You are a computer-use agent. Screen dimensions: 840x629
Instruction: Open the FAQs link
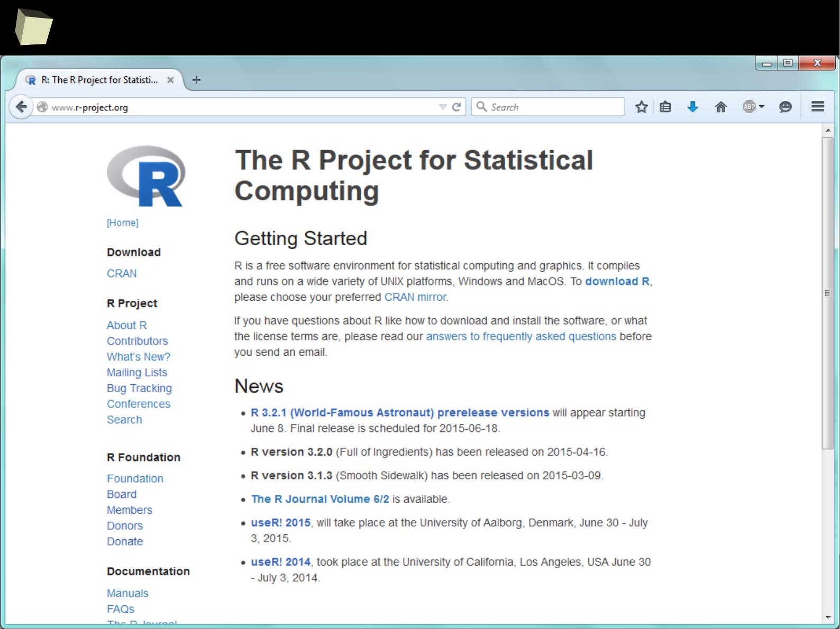click(121, 609)
